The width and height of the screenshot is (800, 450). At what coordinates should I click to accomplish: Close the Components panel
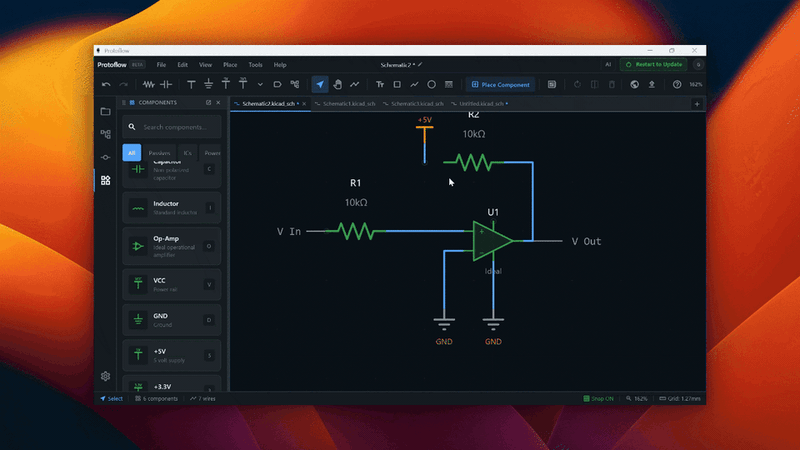(218, 103)
